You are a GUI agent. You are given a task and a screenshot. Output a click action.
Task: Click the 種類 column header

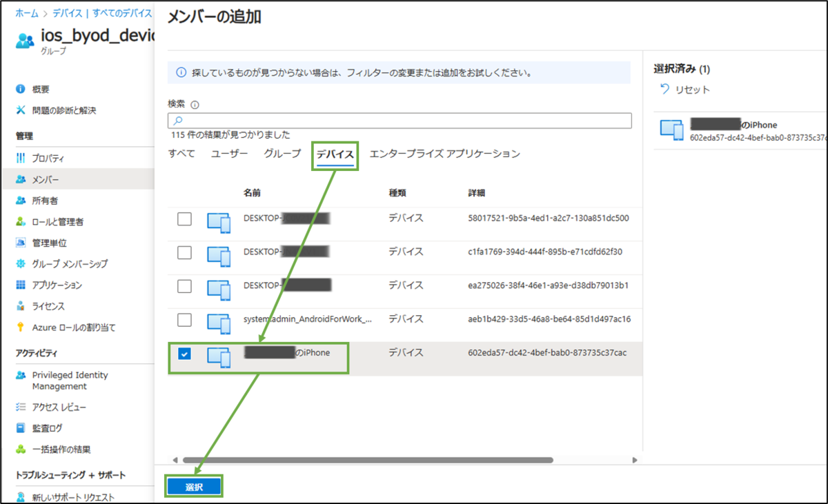pos(397,193)
